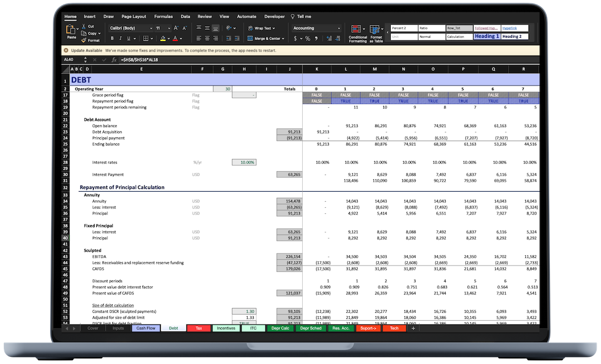Toggle Bold formatting

point(112,38)
